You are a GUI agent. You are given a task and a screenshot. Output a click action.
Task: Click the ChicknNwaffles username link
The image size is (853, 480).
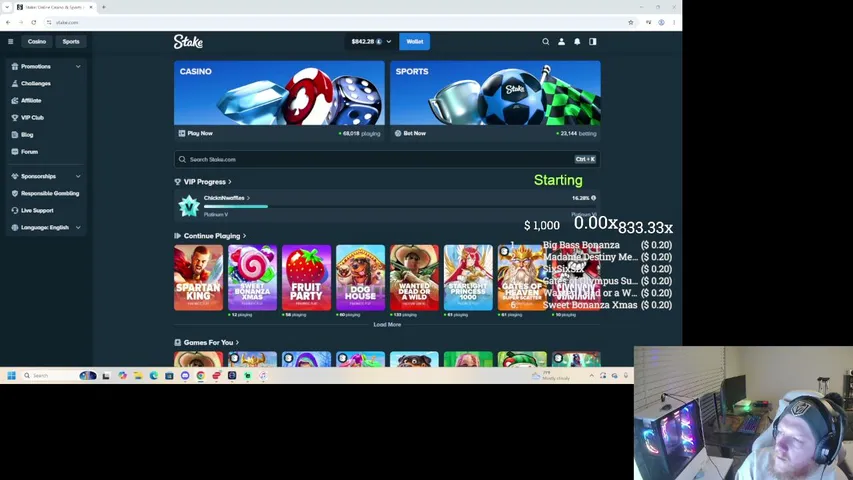coord(227,198)
